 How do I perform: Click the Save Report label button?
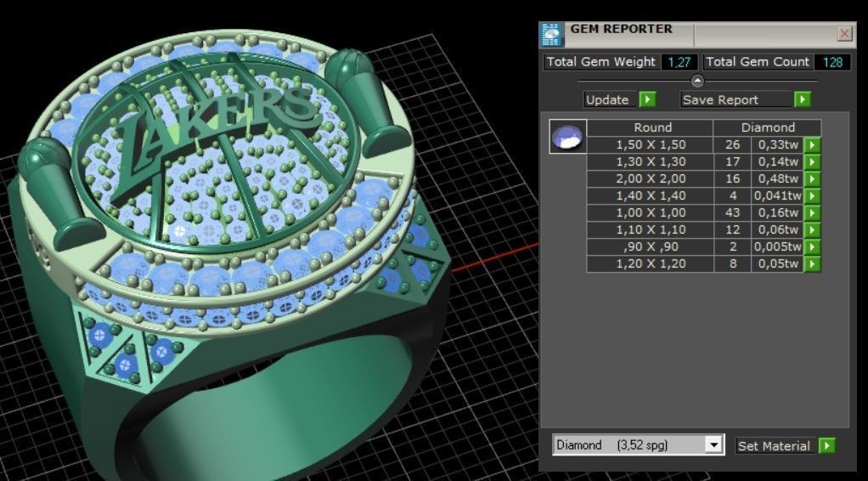(x=736, y=99)
